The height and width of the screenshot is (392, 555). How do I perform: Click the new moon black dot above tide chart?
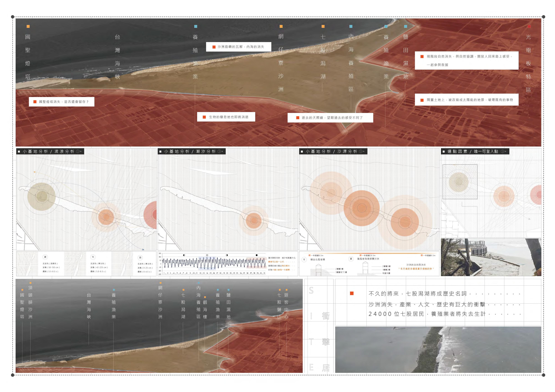coord(256,255)
